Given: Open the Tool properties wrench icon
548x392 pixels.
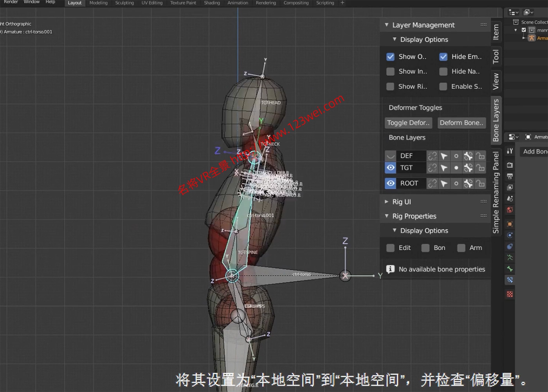Looking at the screenshot, I should click(x=509, y=151).
